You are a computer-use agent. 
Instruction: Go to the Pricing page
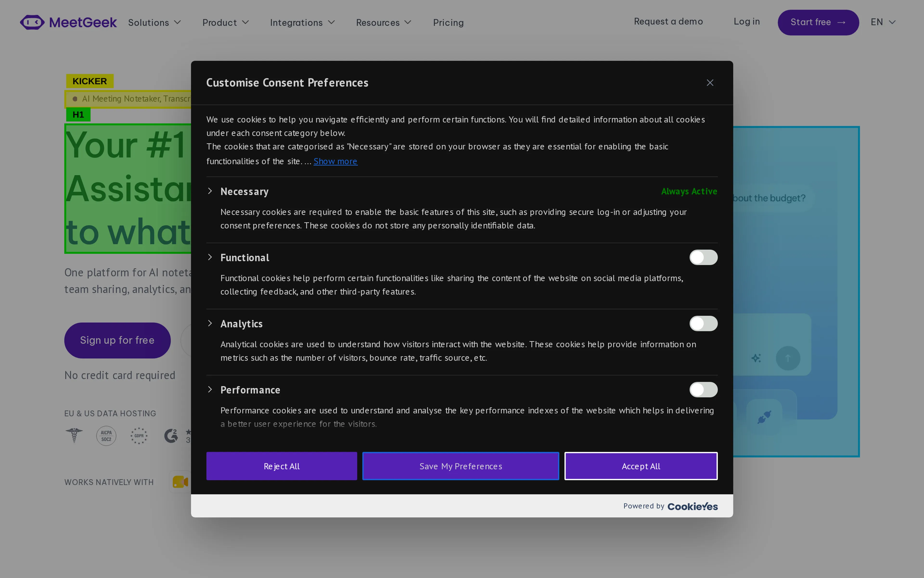tap(448, 23)
